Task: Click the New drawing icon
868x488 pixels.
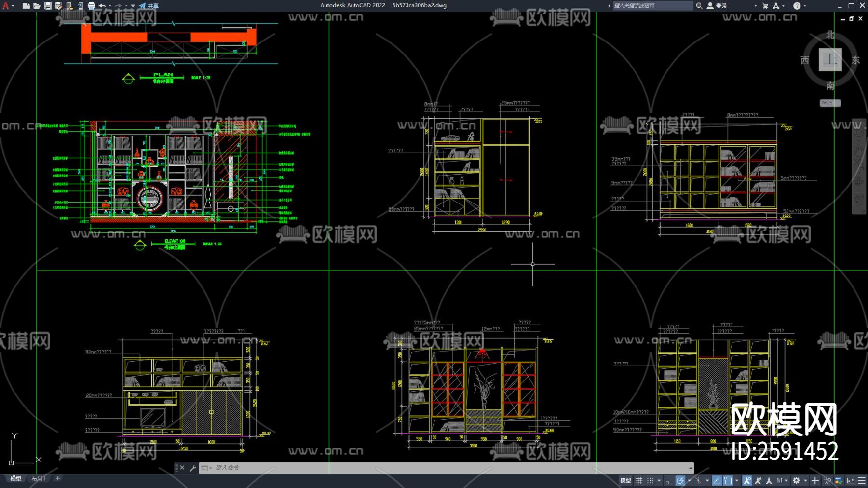Action: [26, 6]
